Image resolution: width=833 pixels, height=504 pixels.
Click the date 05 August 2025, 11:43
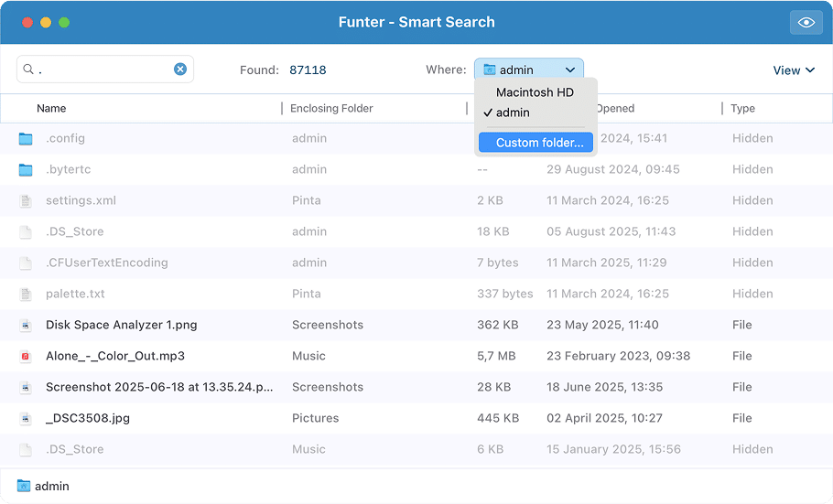point(611,231)
